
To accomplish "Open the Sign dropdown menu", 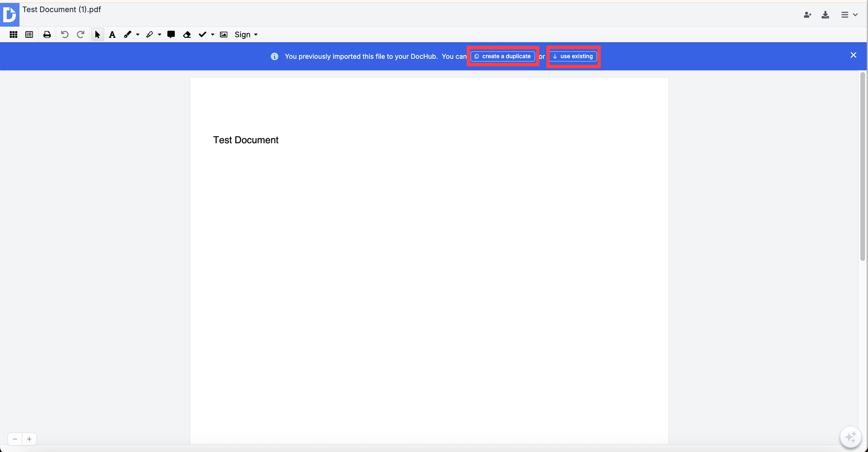I will click(246, 34).
